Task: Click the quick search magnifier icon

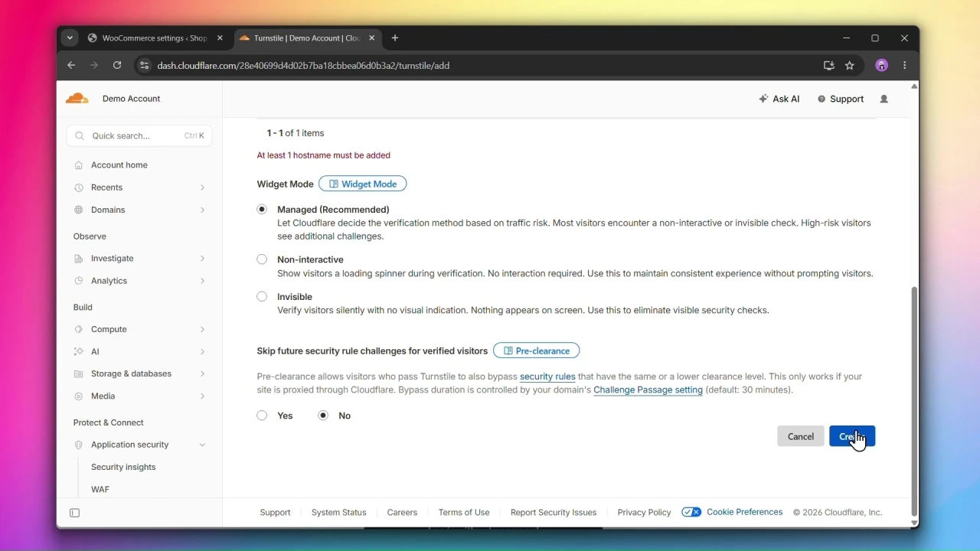Action: point(80,135)
